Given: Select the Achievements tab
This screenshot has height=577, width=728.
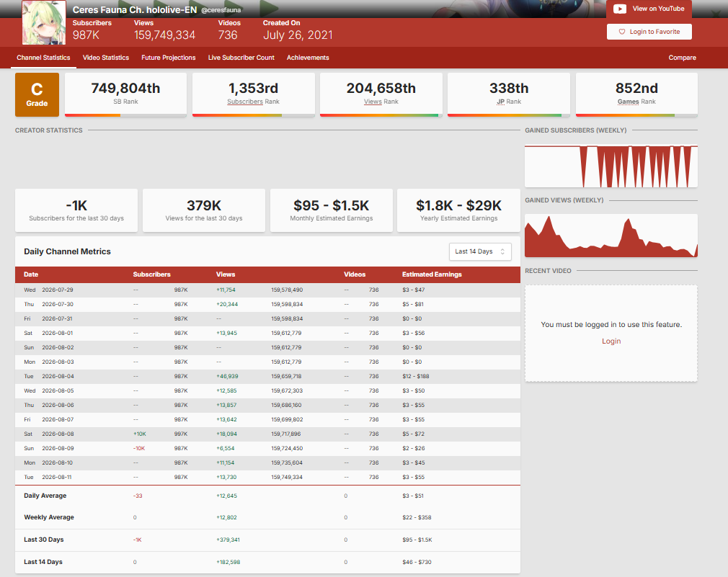Looking at the screenshot, I should tap(308, 58).
